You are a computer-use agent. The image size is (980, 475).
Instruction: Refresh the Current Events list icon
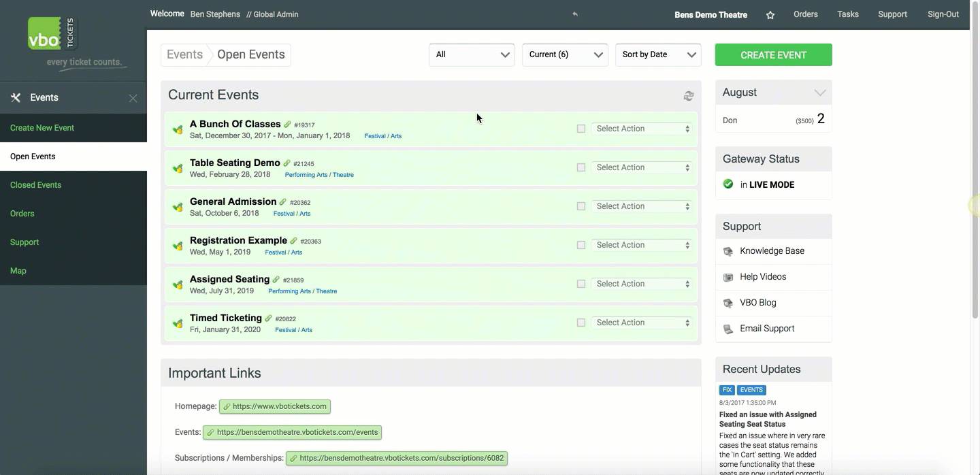[x=689, y=96]
